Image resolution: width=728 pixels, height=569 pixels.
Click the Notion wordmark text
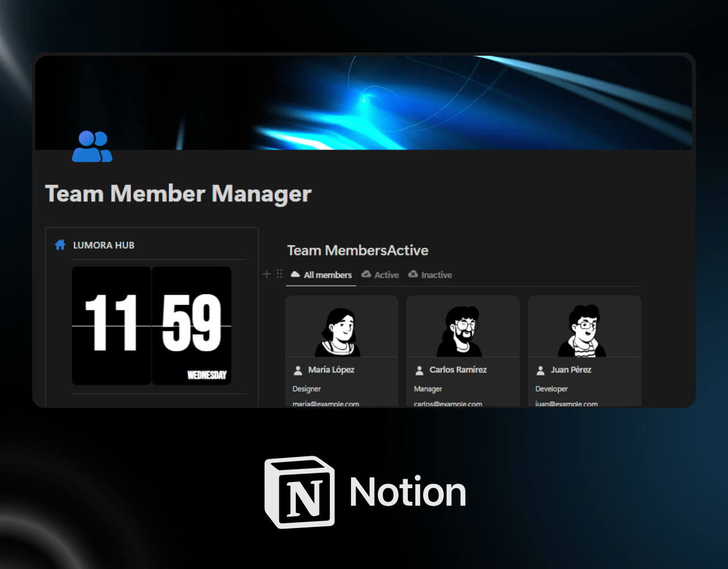tap(408, 492)
